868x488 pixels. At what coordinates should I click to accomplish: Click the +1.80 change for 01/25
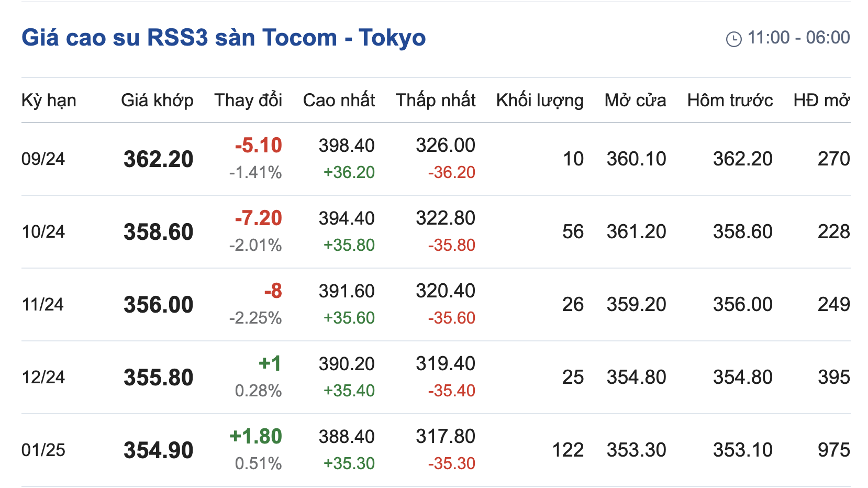(255, 437)
